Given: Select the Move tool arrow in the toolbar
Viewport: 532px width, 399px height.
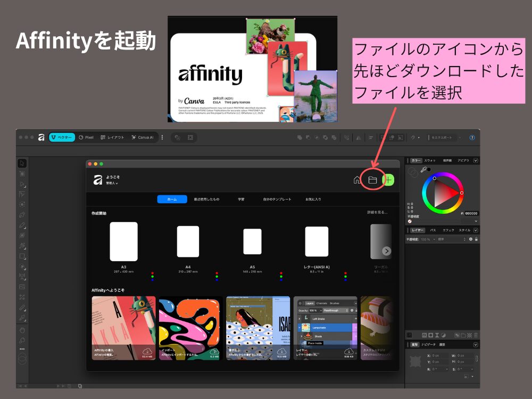Looking at the screenshot, I should pyautogui.click(x=22, y=163).
